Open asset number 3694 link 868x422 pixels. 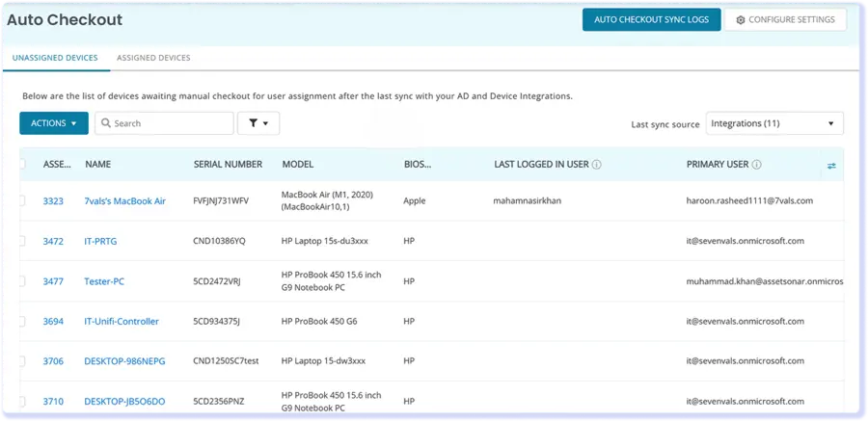[x=53, y=322]
